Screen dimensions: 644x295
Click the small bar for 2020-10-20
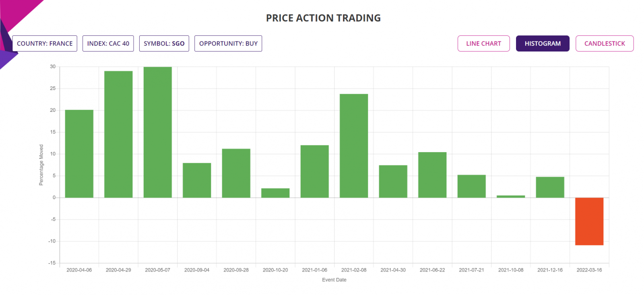pos(275,193)
